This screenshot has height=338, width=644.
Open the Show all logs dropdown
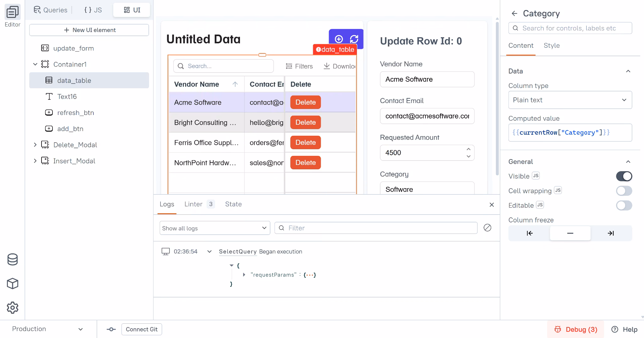(x=215, y=228)
